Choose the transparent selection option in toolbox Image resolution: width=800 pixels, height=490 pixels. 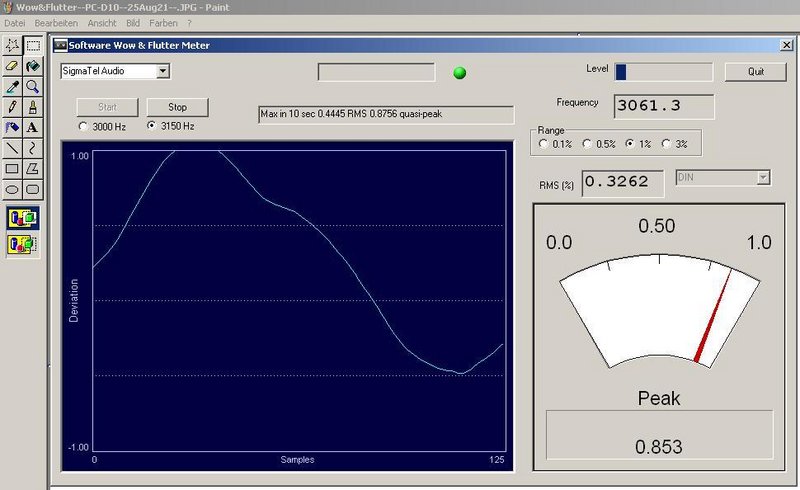click(23, 244)
